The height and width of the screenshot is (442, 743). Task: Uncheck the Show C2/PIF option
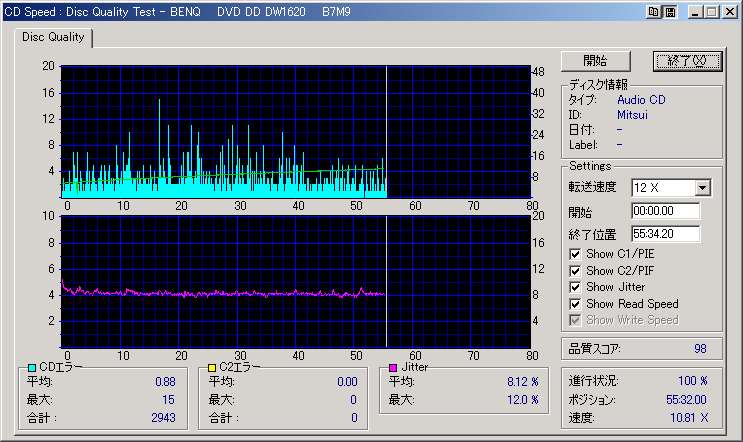[575, 270]
